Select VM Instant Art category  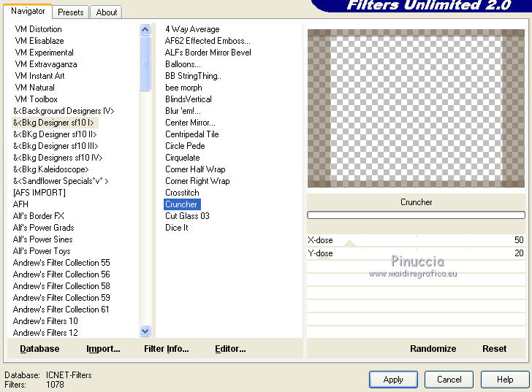(39, 76)
